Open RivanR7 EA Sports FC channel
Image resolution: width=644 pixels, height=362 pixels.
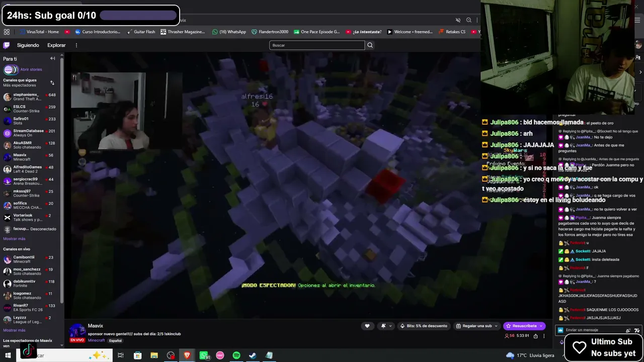pos(31,308)
